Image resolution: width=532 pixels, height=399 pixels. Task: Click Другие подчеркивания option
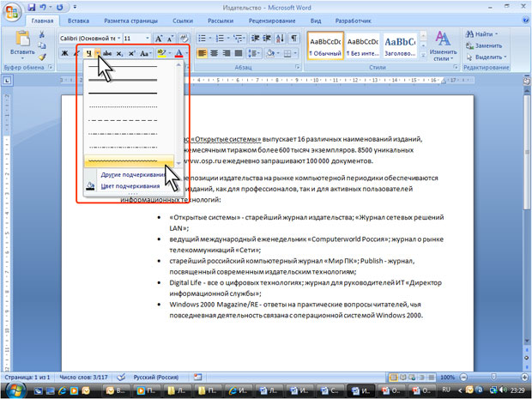133,175
